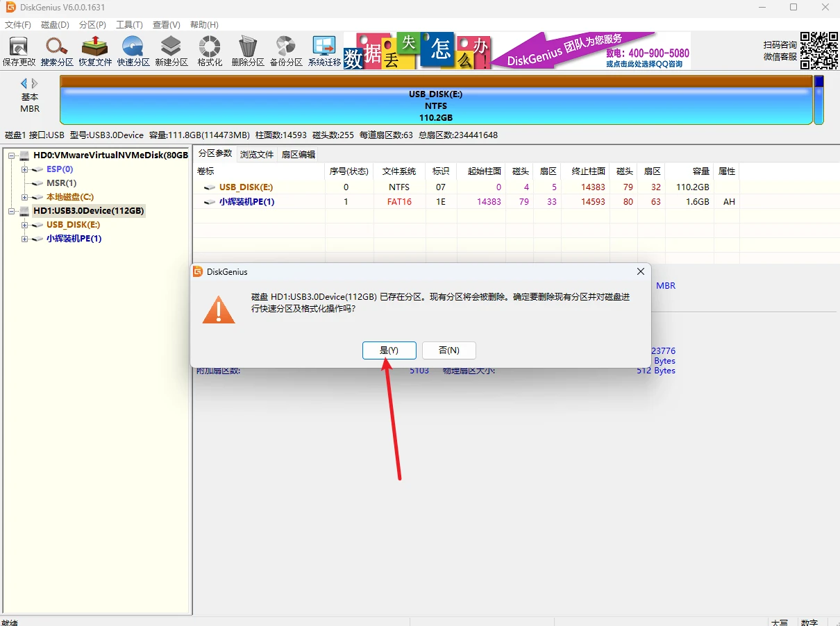This screenshot has width=840, height=626.
Task: Select the small blue partition block at right
Action: pos(818,101)
